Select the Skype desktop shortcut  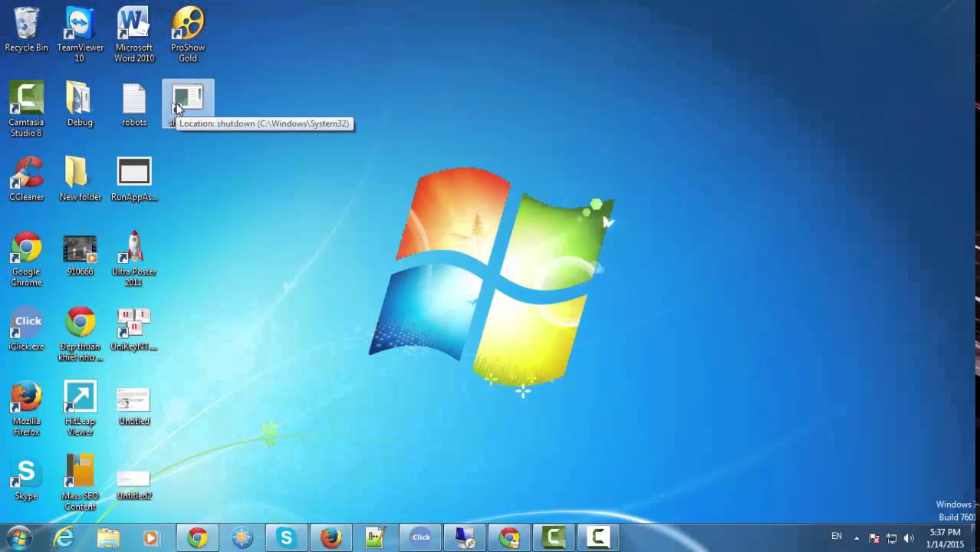26,478
